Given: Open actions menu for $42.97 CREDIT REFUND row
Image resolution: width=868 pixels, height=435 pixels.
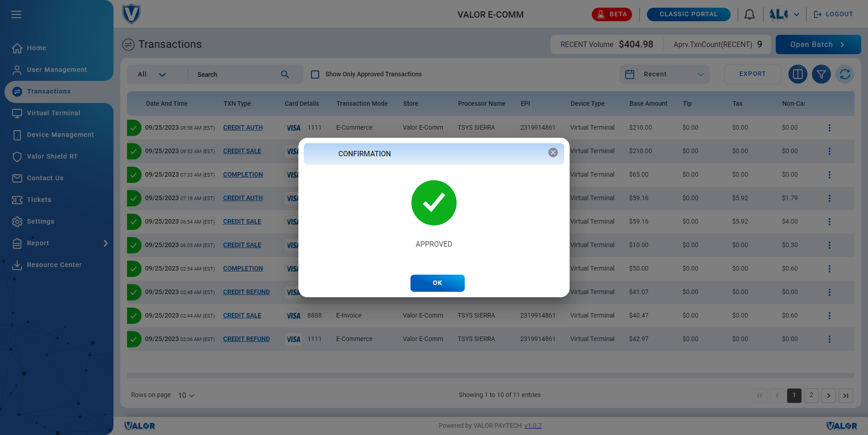Looking at the screenshot, I should click(x=830, y=339).
